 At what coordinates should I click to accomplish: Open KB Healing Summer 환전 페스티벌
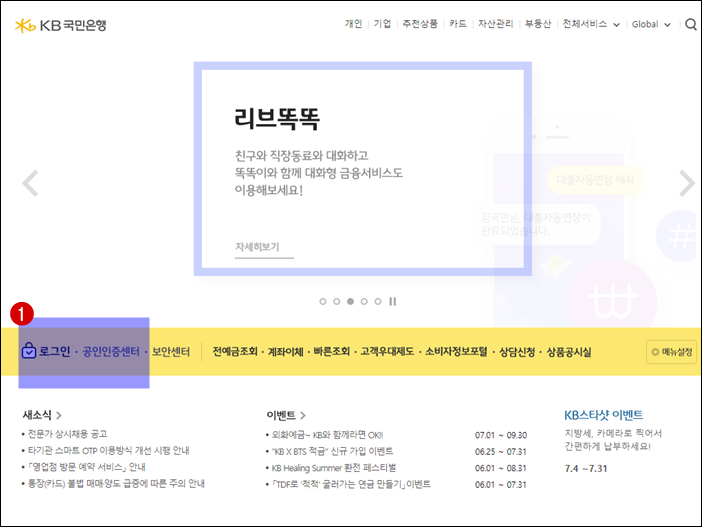[334, 468]
